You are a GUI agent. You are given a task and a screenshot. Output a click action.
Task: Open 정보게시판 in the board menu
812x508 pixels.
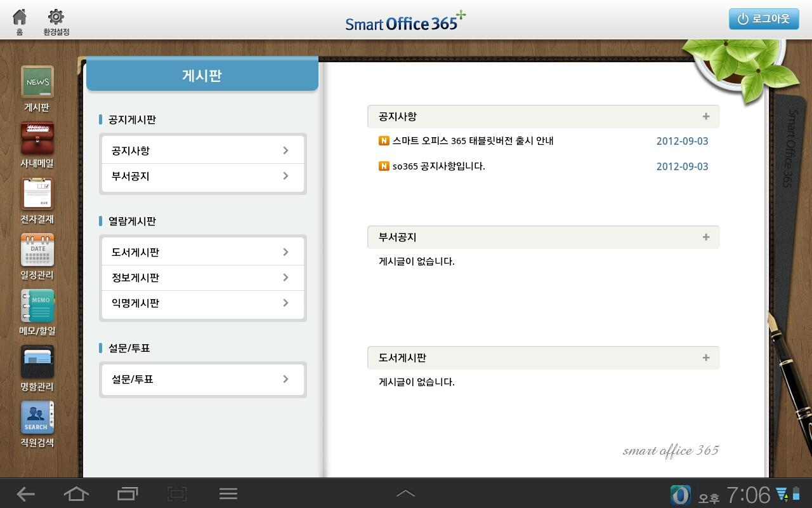[203, 277]
